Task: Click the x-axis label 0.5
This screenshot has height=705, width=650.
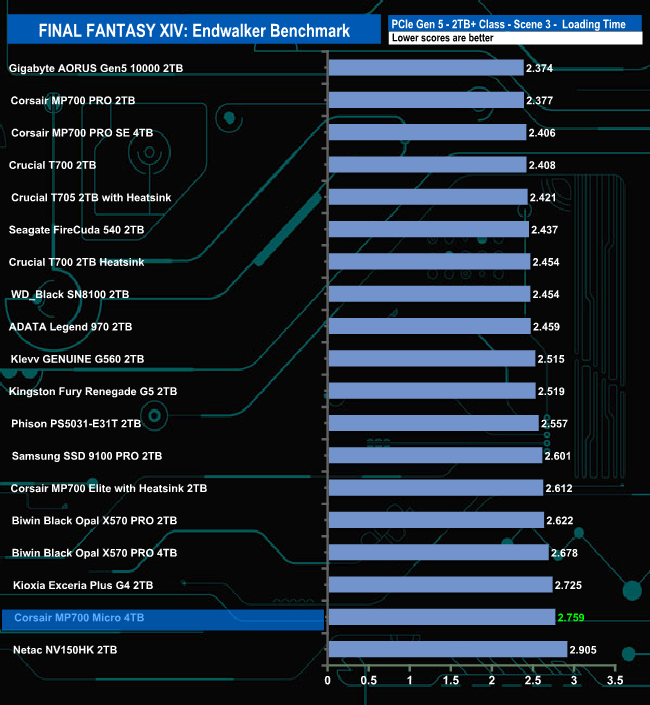Action: pyautogui.click(x=369, y=681)
